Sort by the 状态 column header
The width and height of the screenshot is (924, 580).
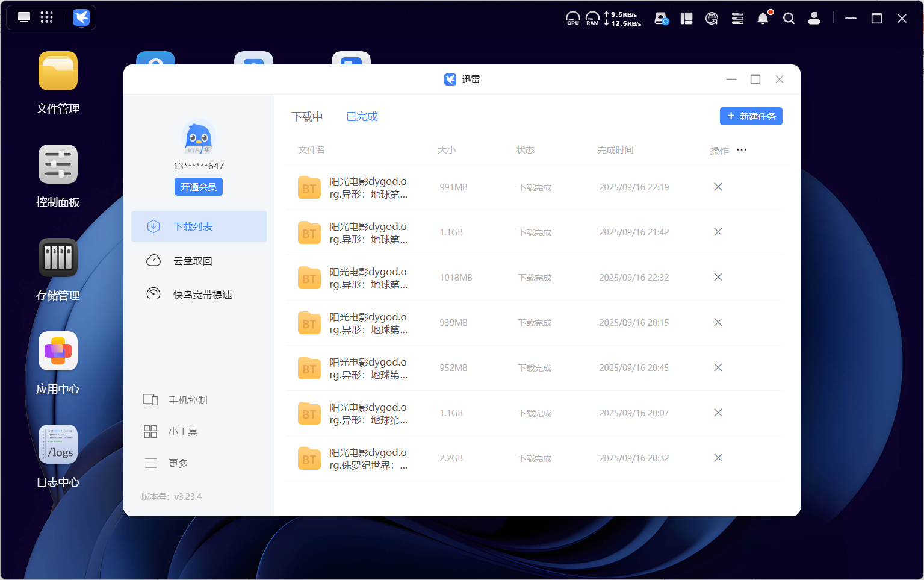pyautogui.click(x=525, y=150)
